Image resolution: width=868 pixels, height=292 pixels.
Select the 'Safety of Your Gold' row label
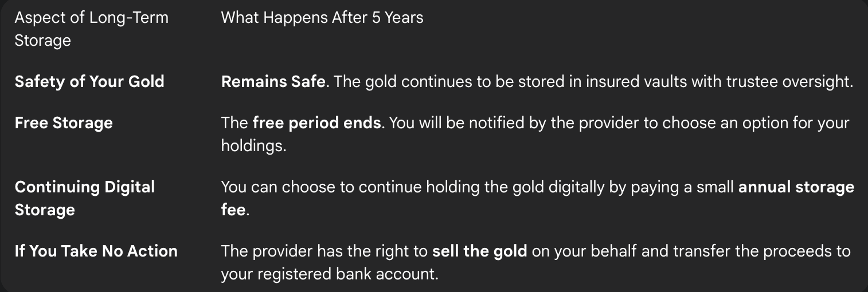[89, 82]
